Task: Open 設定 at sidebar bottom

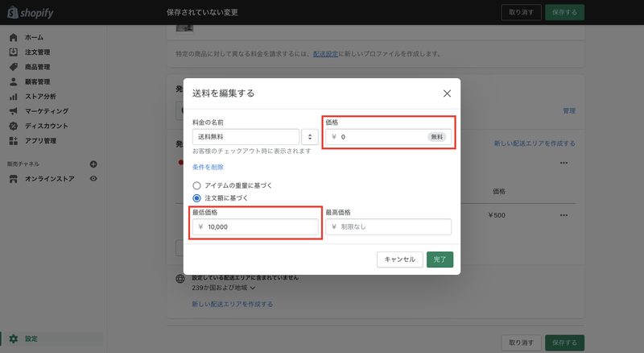Action: point(31,339)
